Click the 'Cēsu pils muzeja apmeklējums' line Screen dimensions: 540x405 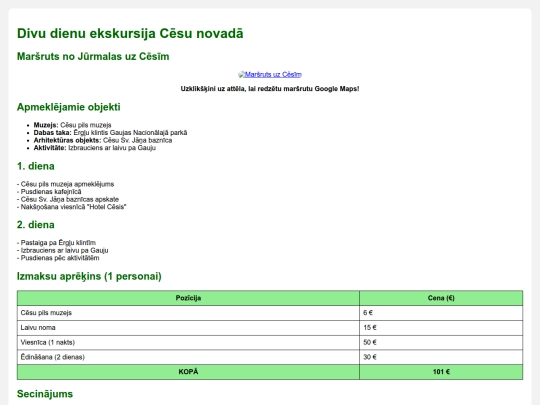pyautogui.click(x=65, y=184)
